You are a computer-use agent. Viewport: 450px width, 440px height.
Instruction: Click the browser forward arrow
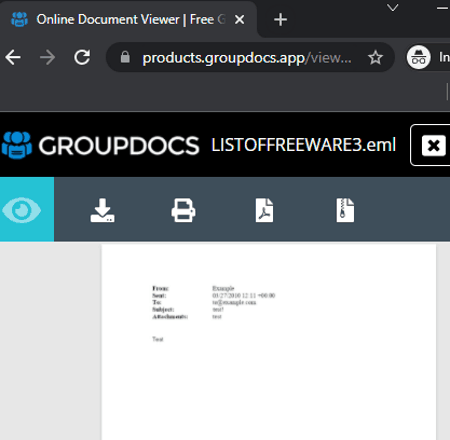[47, 57]
